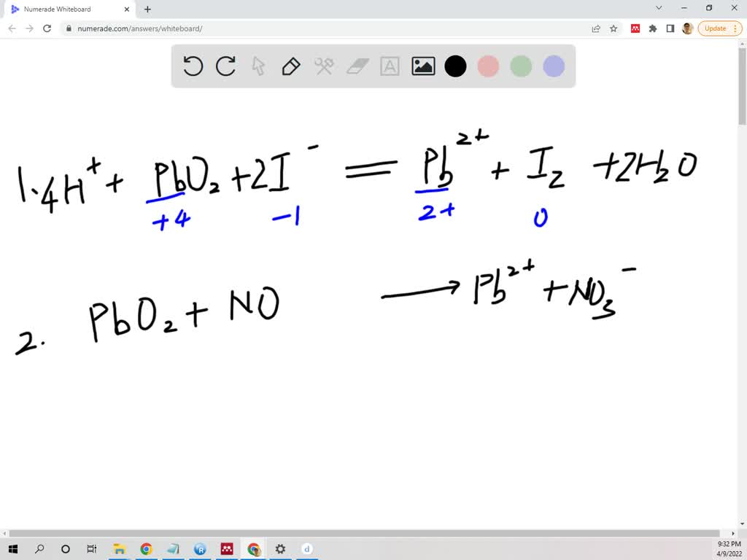Click the Update button
Screen dimensions: 747x560
(x=713, y=28)
